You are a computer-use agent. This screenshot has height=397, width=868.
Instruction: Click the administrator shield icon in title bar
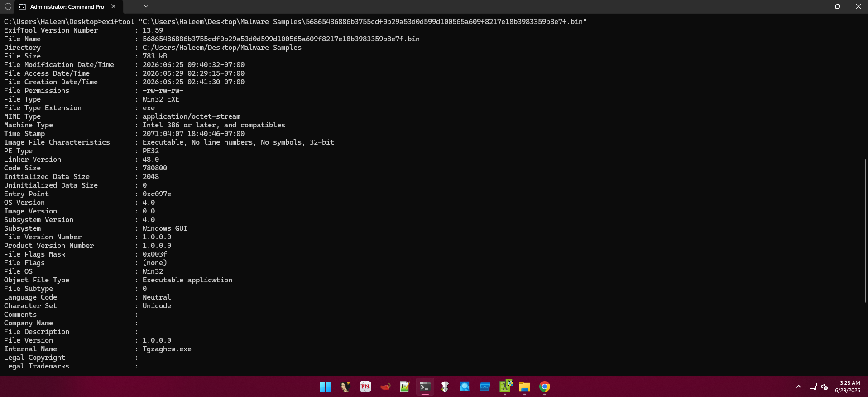coord(8,6)
